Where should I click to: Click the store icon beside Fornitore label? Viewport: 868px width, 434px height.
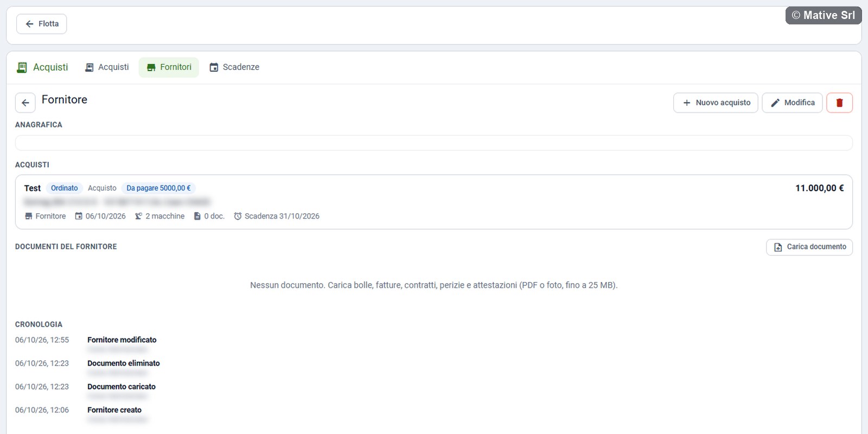tap(29, 216)
